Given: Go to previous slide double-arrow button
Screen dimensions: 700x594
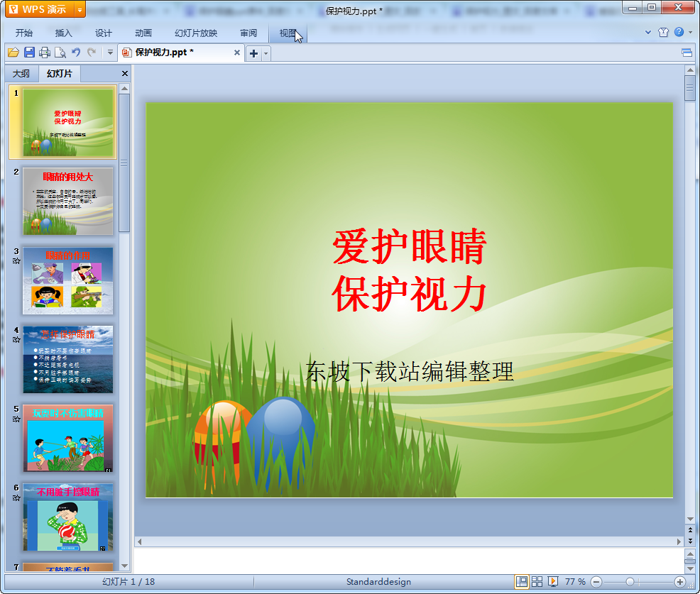Looking at the screenshot, I should pos(690,530).
